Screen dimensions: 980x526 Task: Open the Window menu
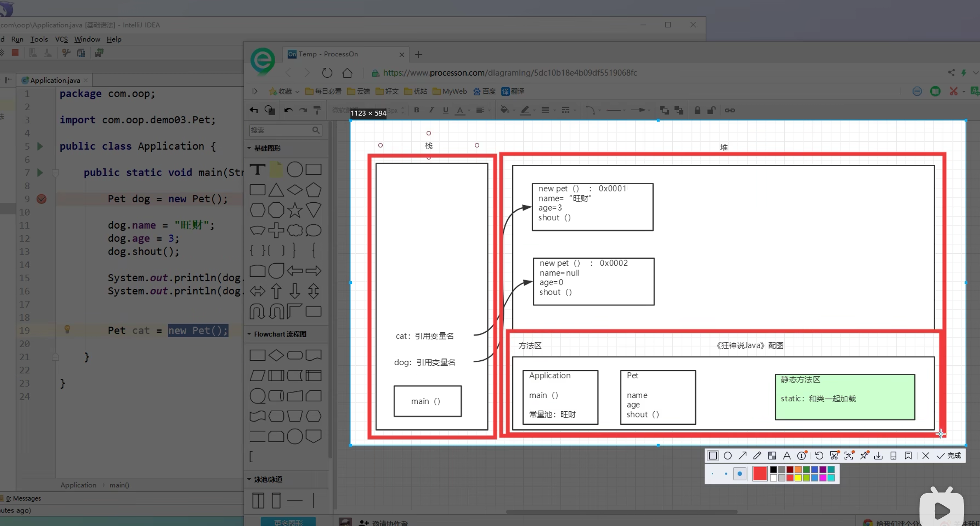point(87,39)
